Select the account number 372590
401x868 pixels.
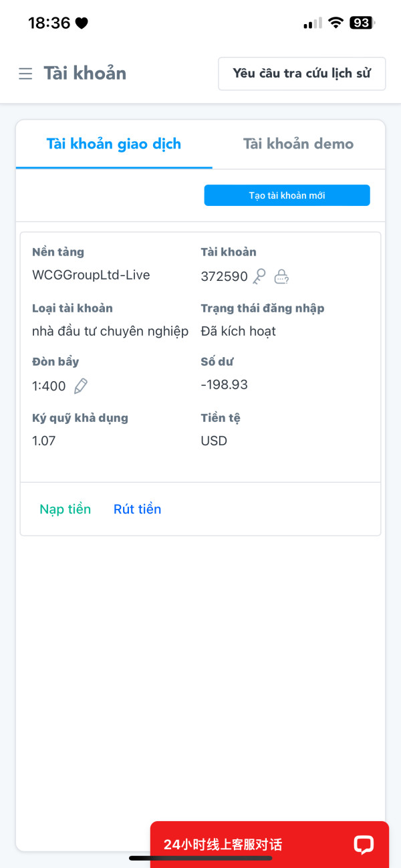[224, 276]
